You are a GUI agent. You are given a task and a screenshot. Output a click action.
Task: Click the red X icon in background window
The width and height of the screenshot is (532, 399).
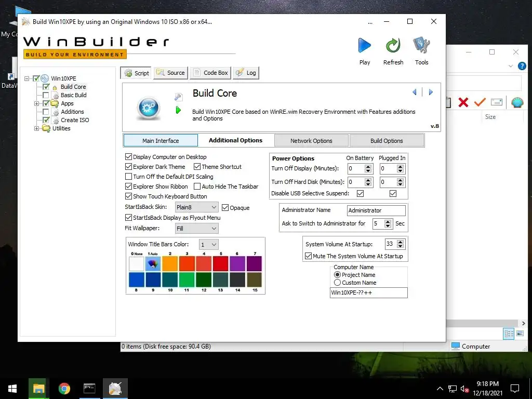pos(463,102)
